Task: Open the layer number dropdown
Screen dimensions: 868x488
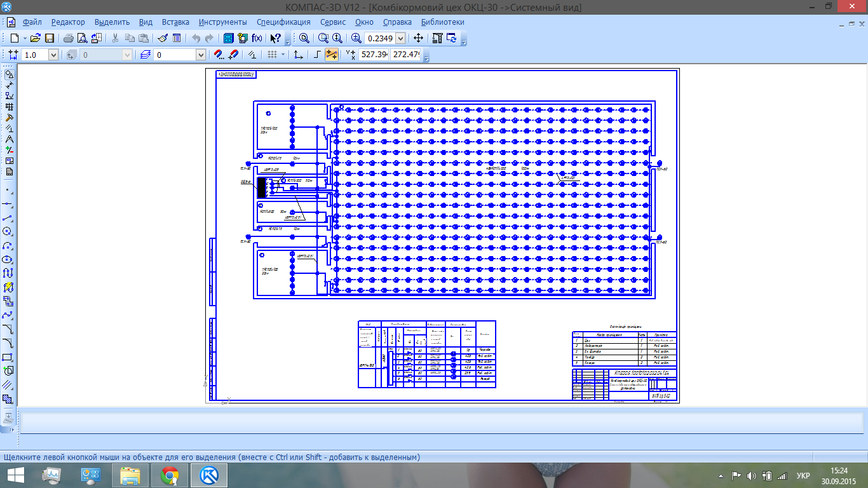Action: pyautogui.click(x=200, y=55)
